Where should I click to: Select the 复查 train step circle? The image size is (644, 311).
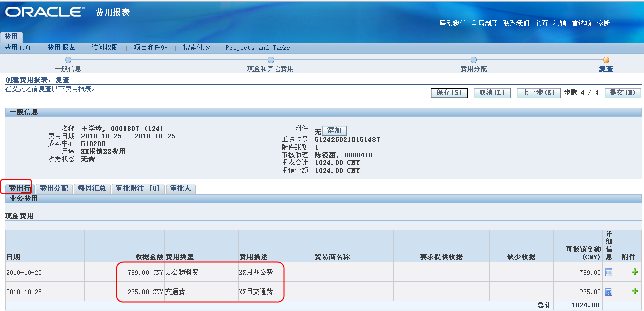[x=606, y=59]
